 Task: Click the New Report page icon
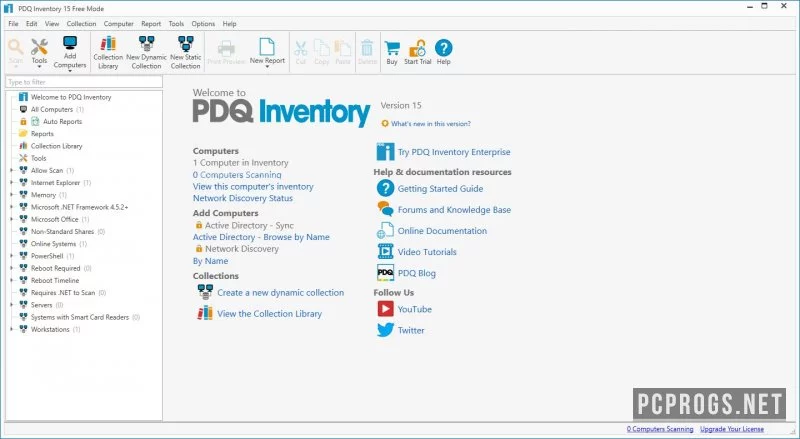267,46
